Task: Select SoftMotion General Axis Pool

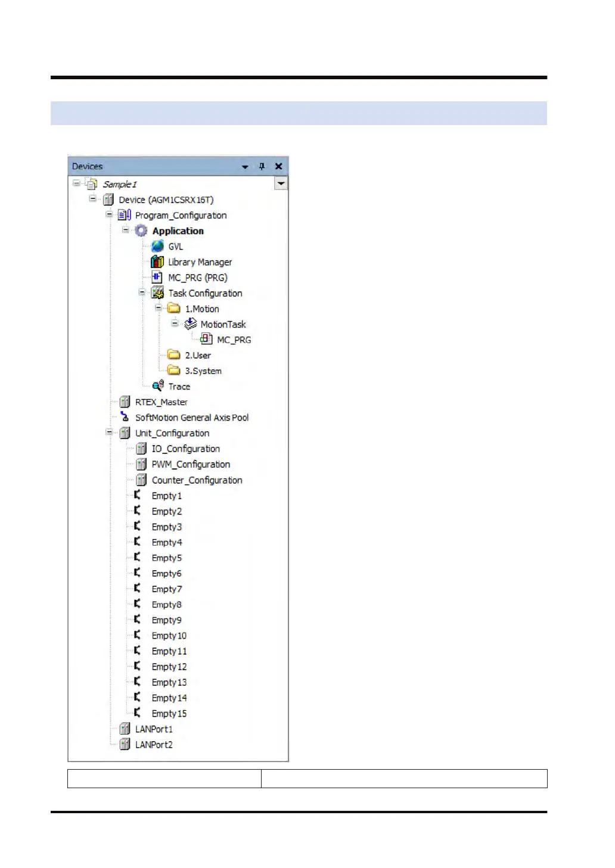Action: 192,418
